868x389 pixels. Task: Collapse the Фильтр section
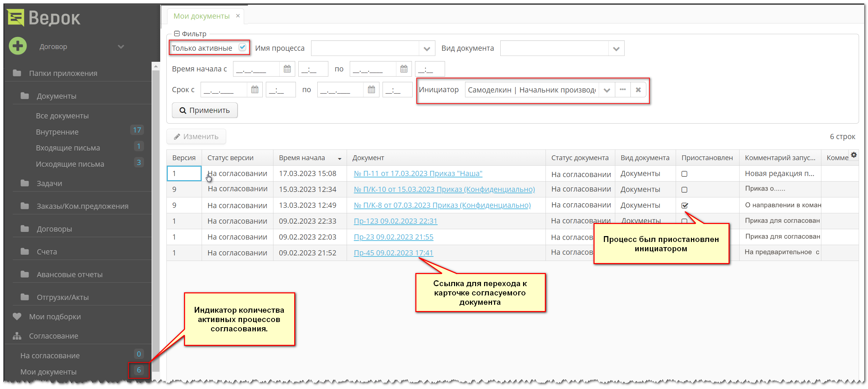[x=177, y=33]
